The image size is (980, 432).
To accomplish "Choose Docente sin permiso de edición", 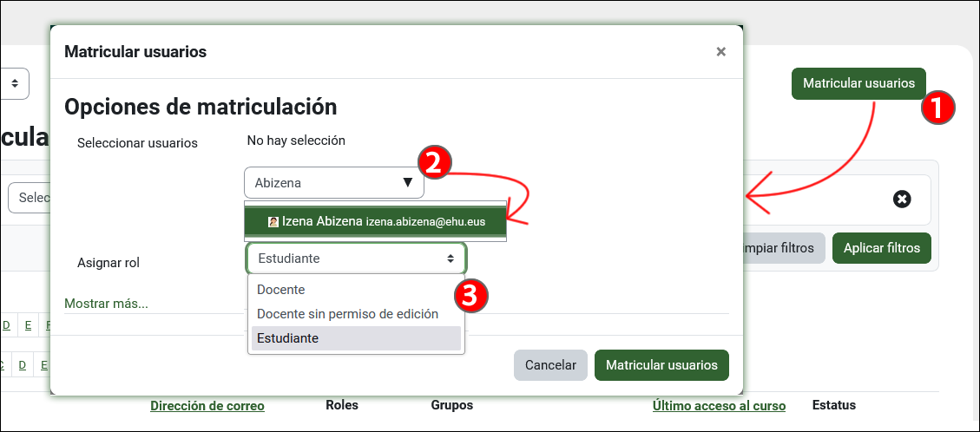I will coord(347,314).
